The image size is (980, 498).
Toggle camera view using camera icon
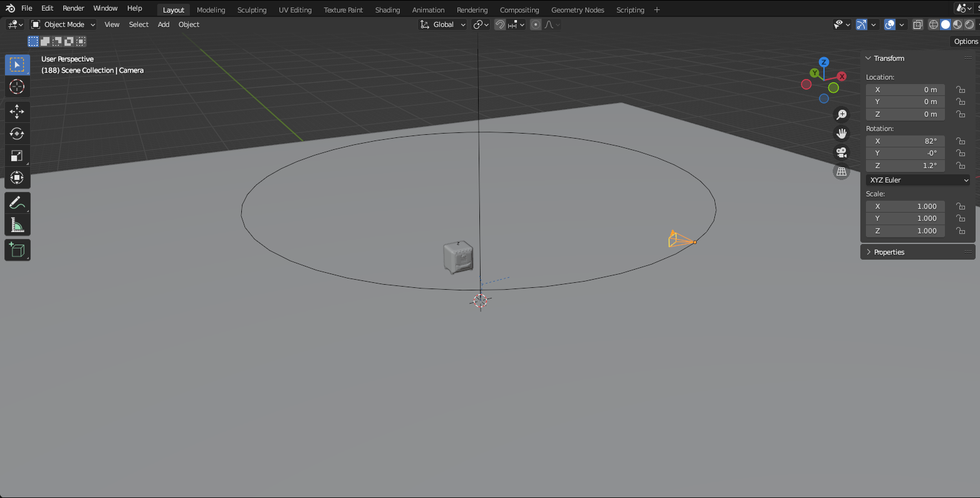[x=841, y=152]
